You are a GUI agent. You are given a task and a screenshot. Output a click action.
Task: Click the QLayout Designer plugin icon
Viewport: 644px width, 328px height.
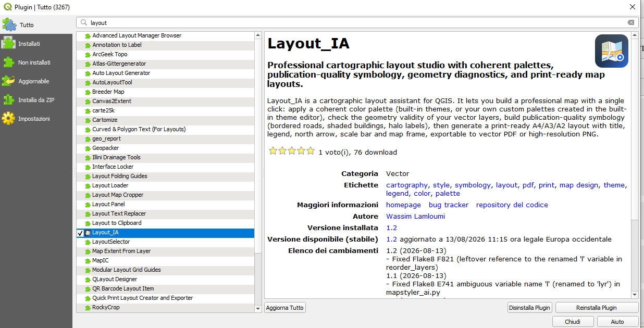[x=88, y=280]
